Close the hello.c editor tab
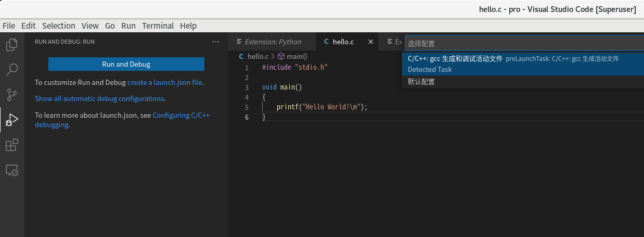 (x=371, y=42)
